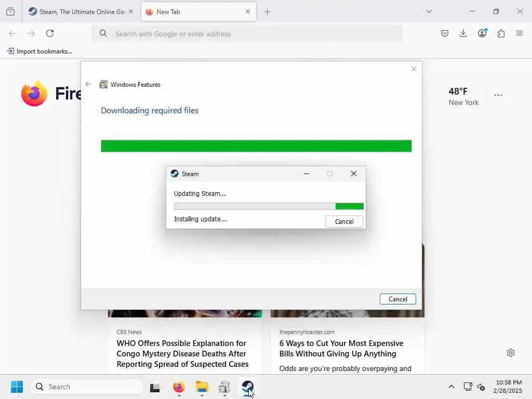The image size is (532, 399).
Task: Open the muted volume tray icon
Action: point(481,387)
